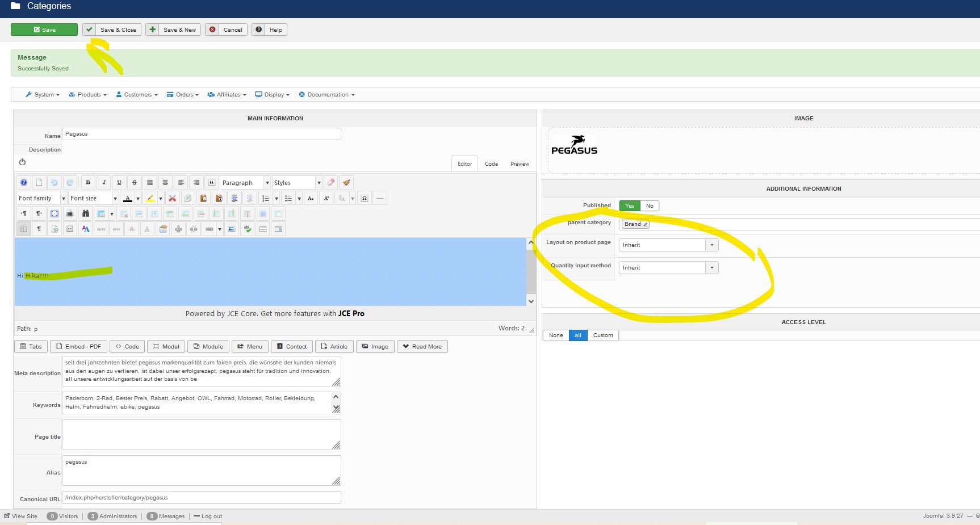Apply the text color button
The height and width of the screenshot is (525, 980).
tap(128, 198)
